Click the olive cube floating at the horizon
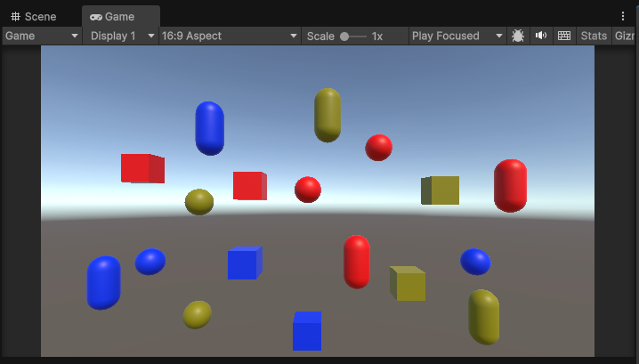This screenshot has height=364, width=639. tap(441, 190)
